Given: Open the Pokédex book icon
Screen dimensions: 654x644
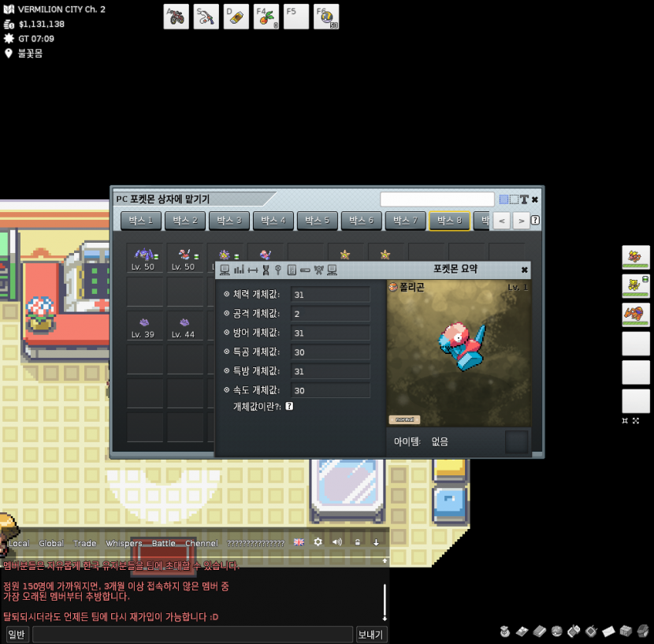Looking at the screenshot, I should coord(540,631).
